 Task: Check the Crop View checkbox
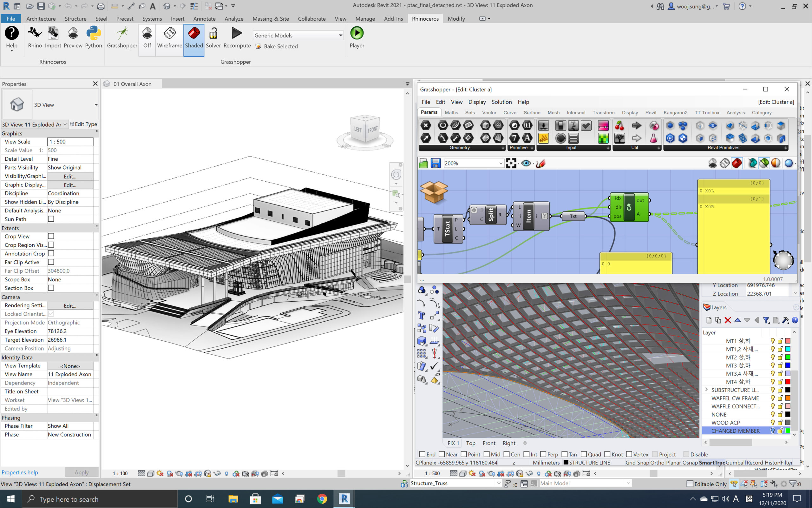pos(51,236)
